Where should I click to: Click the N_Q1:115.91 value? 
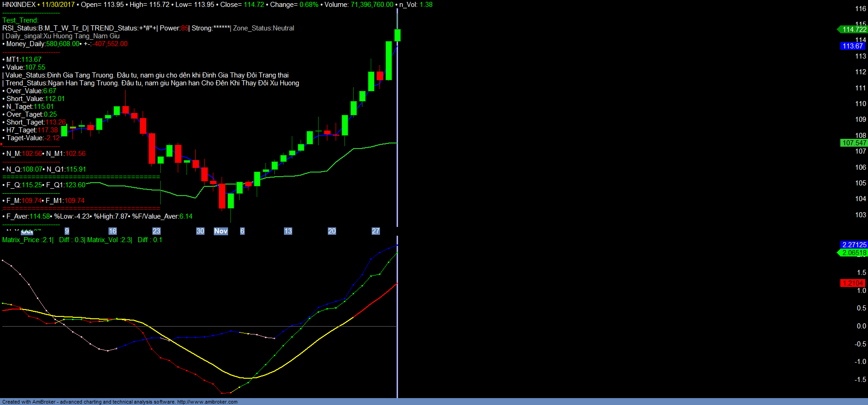[x=66, y=169]
